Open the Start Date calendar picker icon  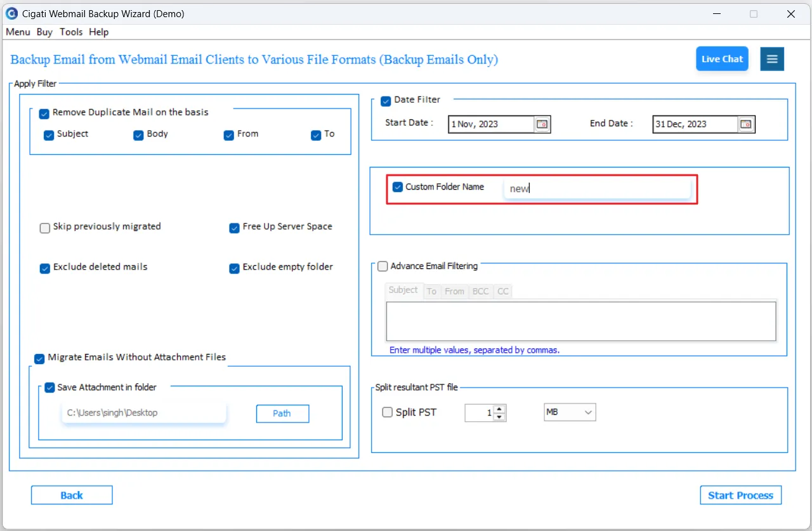click(542, 124)
